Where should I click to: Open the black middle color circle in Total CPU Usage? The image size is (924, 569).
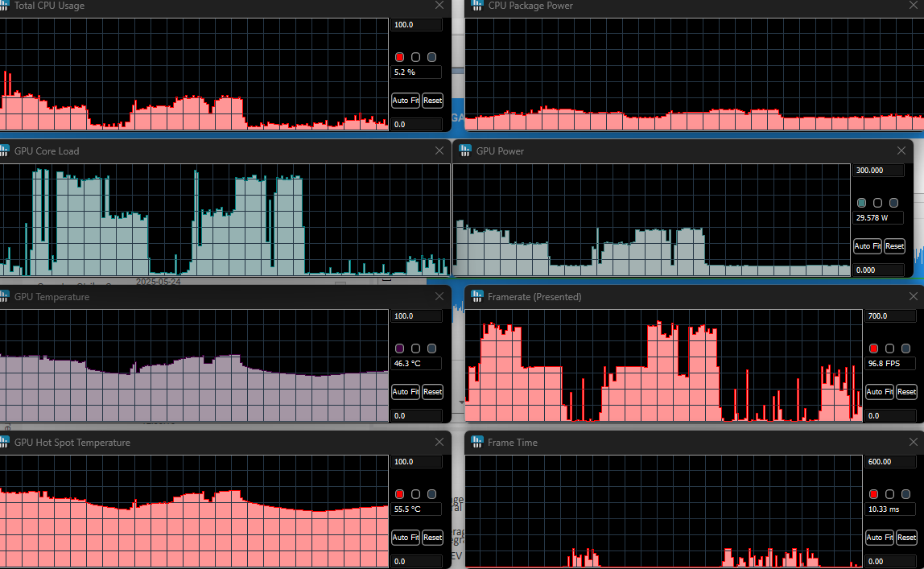coord(415,57)
